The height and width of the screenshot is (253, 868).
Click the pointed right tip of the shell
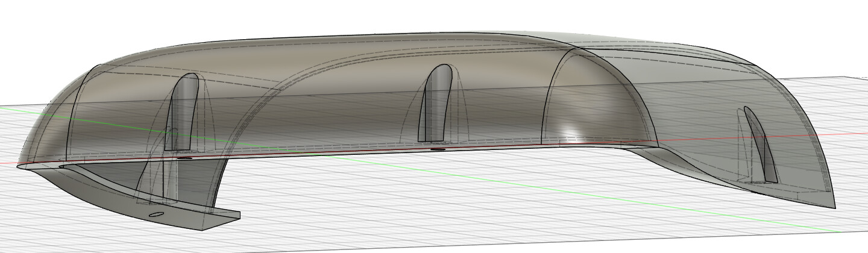pos(835,206)
